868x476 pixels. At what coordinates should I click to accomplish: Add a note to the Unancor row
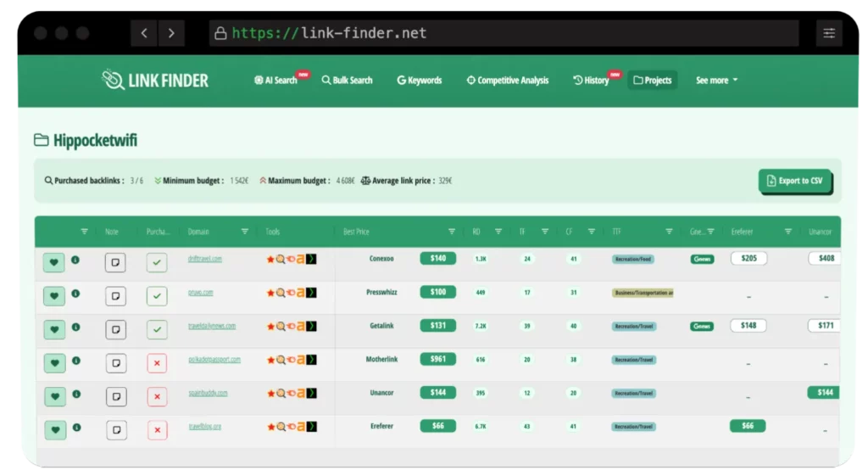(115, 396)
